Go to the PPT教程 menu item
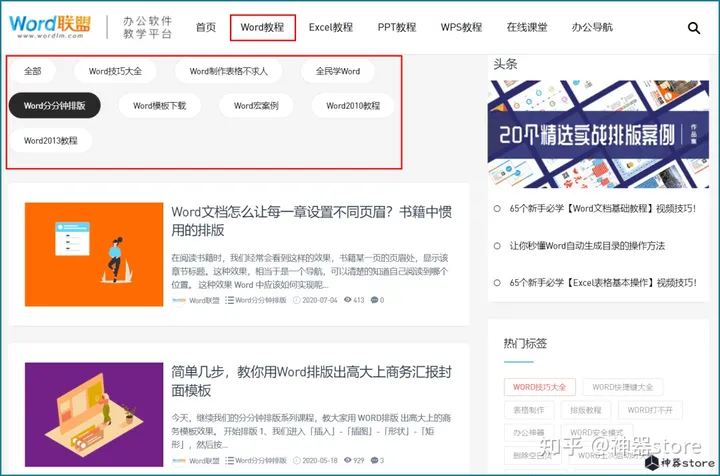This screenshot has height=476, width=720. (397, 28)
